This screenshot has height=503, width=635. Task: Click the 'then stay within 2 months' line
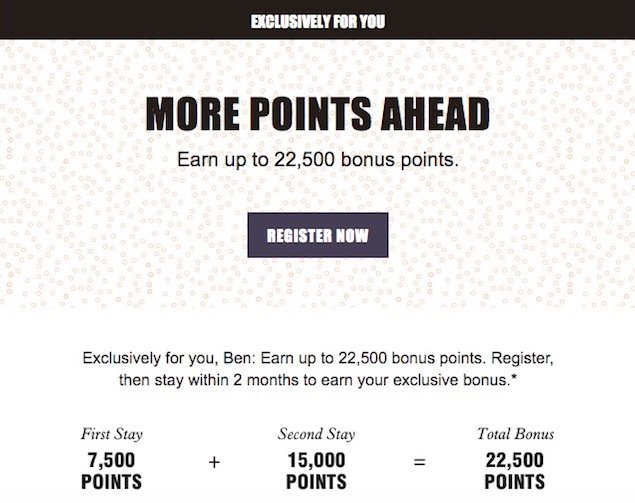point(318,380)
